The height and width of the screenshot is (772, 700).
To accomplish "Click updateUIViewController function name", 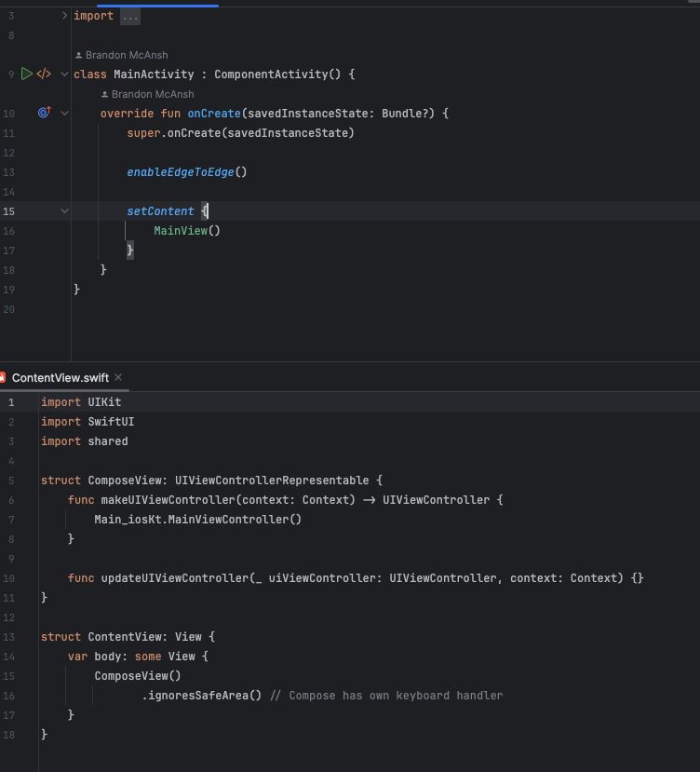I will (175, 578).
